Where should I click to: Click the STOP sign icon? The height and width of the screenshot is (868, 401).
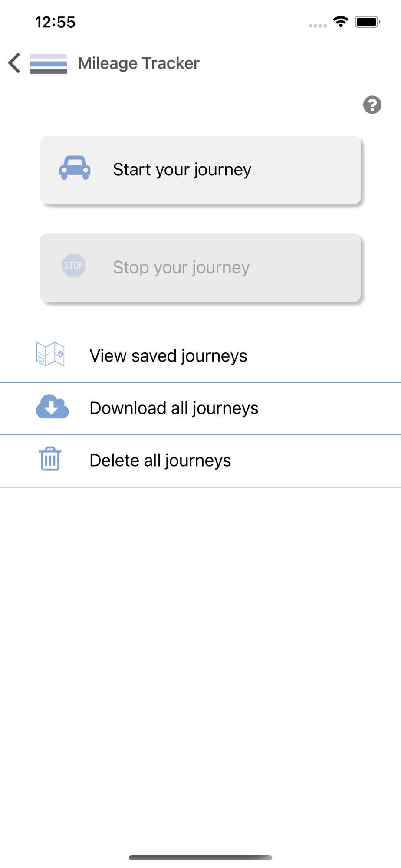(x=74, y=266)
